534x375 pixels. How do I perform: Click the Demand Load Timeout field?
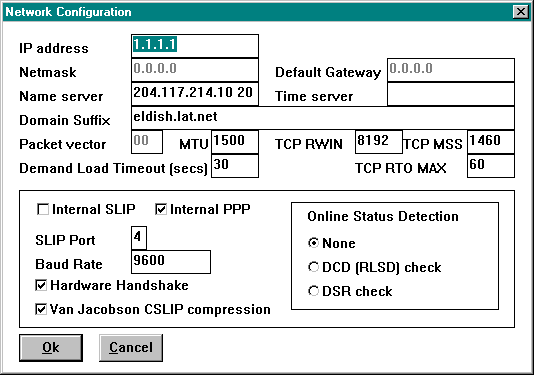pos(235,166)
